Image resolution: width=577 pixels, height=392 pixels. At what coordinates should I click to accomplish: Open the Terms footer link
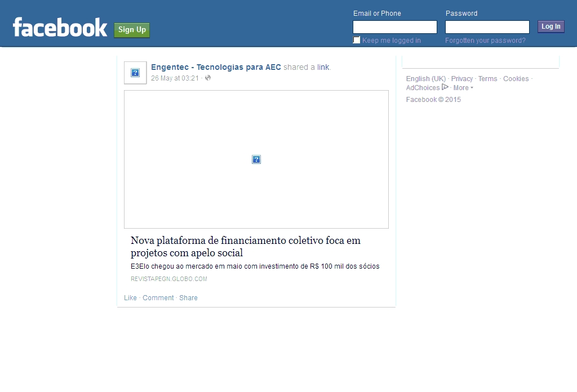click(x=487, y=79)
